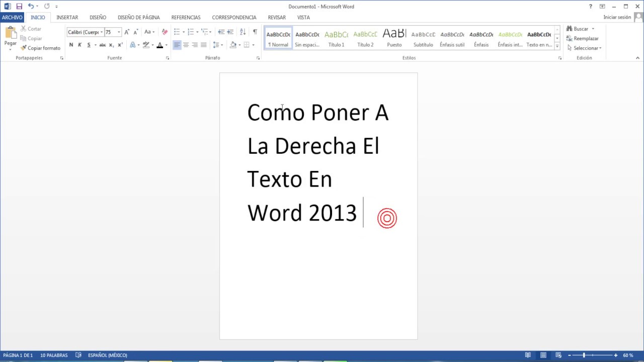Click the Buscar binoculars button

click(578, 29)
